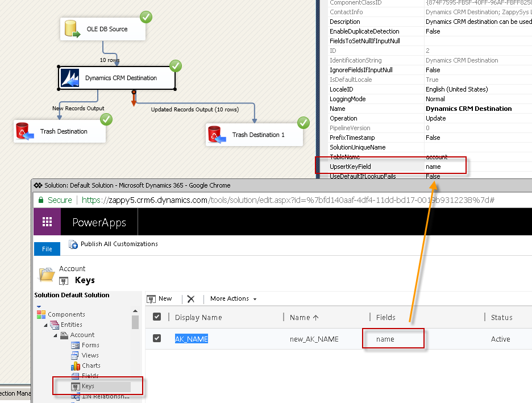
Task: Click green checkmark on Dynamics CRM Destination
Action: (176, 66)
